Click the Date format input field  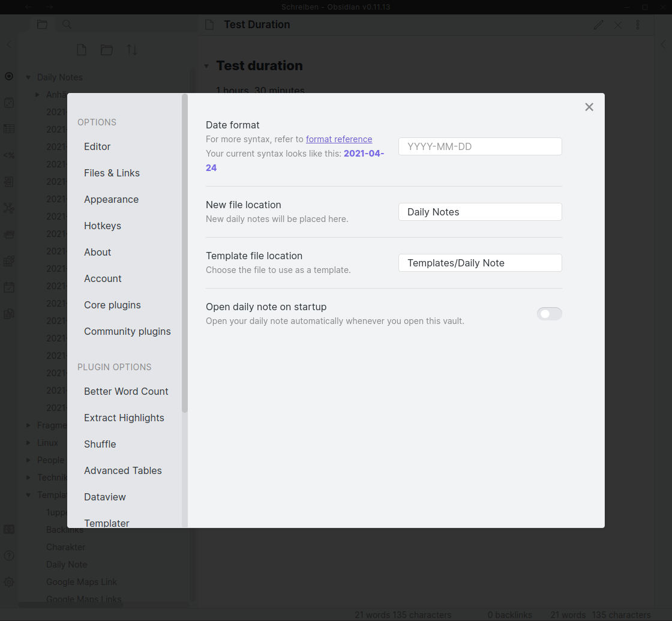(x=480, y=146)
